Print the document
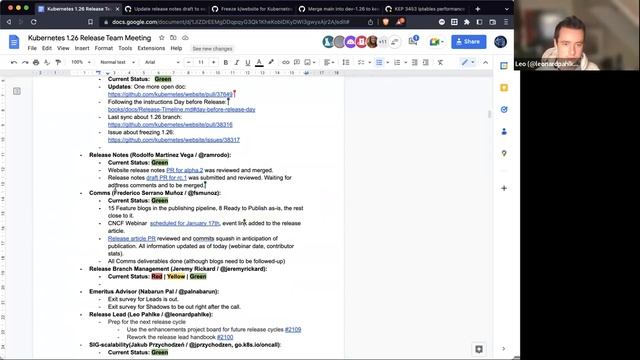This screenshot has width=640, height=360. 36,62
